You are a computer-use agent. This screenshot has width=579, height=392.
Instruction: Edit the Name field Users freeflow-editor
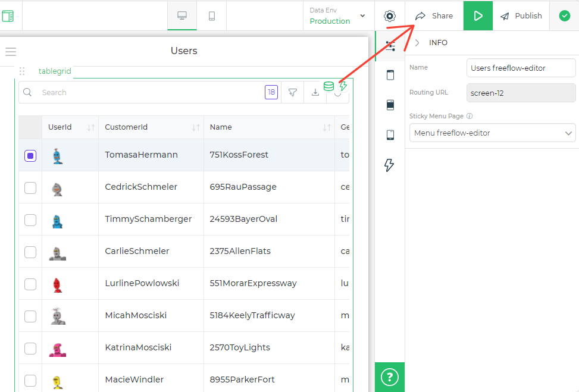click(x=521, y=68)
